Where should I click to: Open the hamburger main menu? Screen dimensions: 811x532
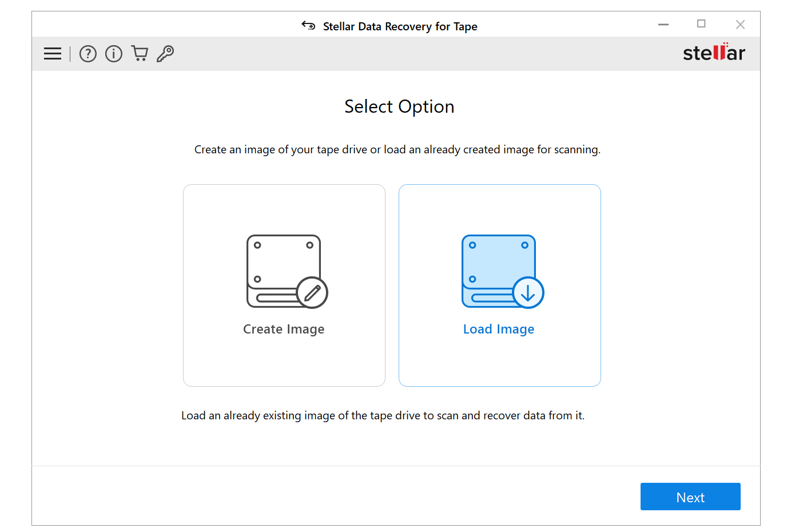click(53, 54)
